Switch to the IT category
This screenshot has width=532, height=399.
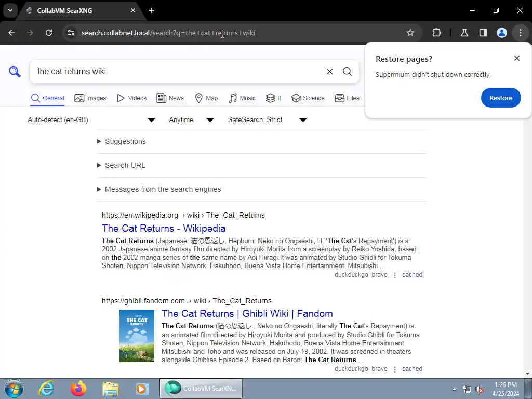point(273,98)
